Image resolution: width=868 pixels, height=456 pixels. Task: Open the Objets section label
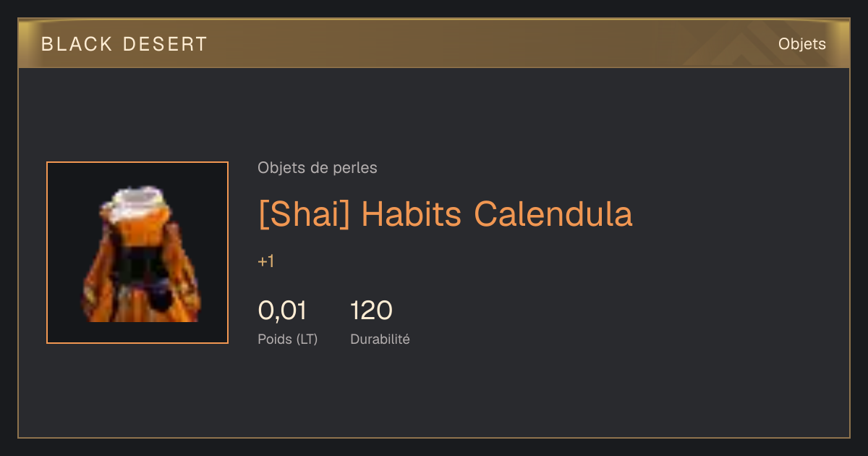[x=802, y=44]
